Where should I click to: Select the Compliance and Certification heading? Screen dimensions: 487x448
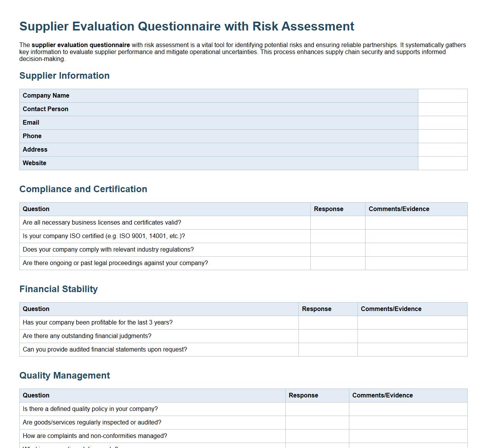(x=83, y=189)
